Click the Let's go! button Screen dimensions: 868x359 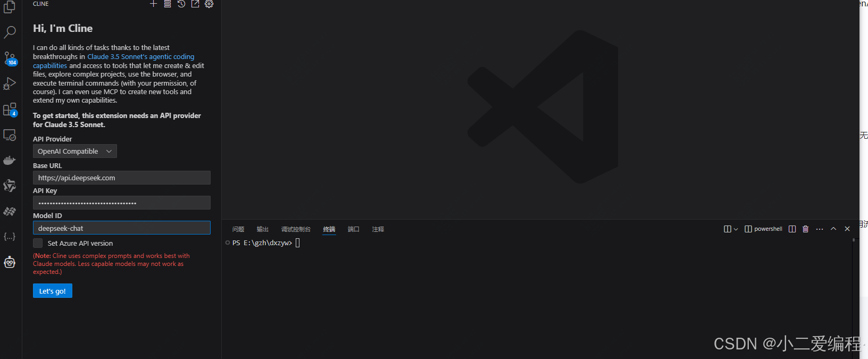point(53,291)
